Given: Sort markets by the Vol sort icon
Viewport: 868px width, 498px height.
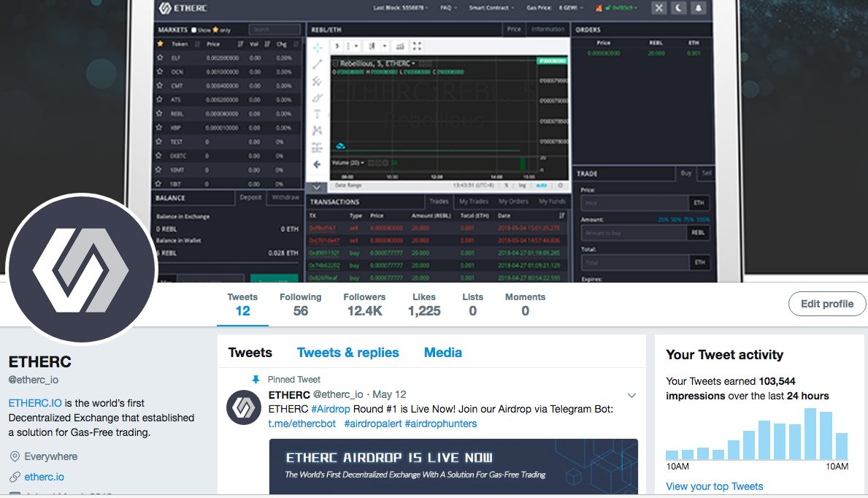Looking at the screenshot, I should tap(266, 44).
